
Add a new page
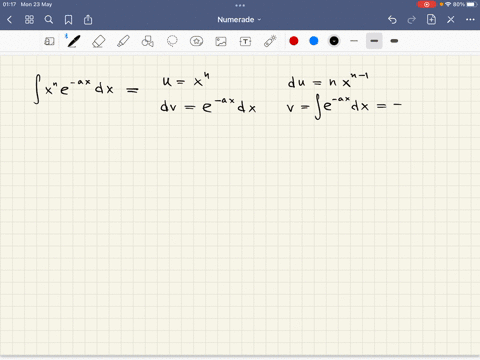(x=431, y=19)
